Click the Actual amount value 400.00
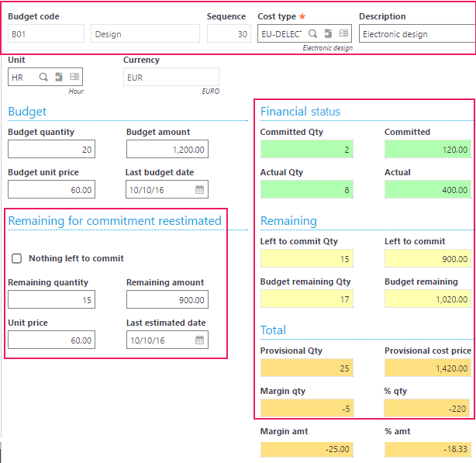 pos(428,189)
